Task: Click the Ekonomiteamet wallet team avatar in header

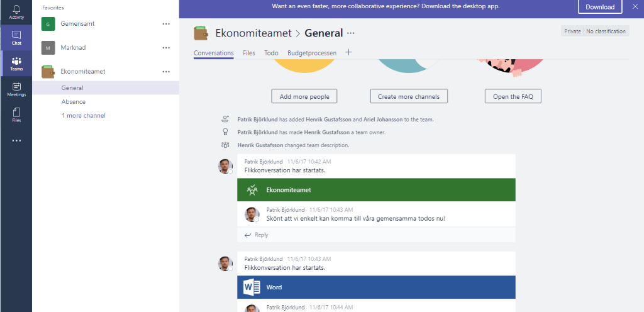Action: click(x=202, y=33)
